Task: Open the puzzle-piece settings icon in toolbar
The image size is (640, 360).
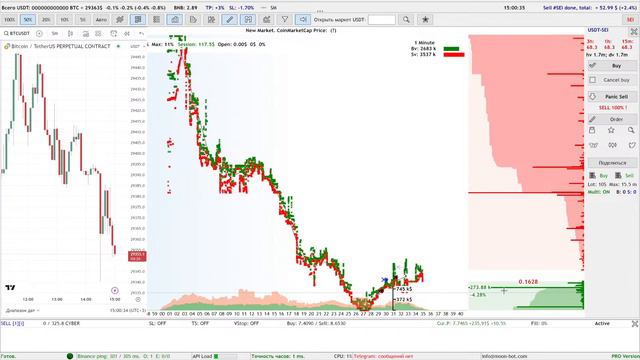Action: (x=120, y=20)
